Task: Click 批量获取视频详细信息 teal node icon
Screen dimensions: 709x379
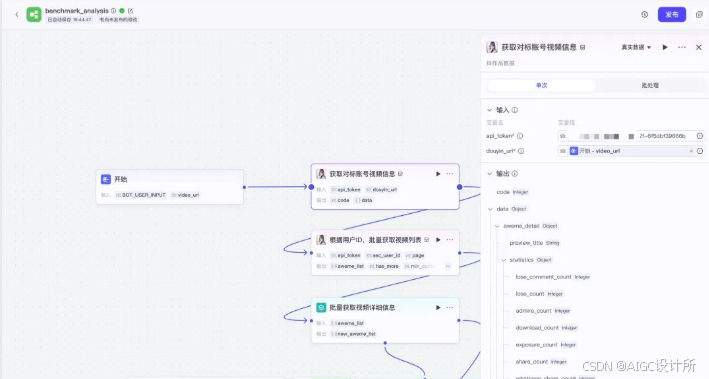Action: [321, 308]
